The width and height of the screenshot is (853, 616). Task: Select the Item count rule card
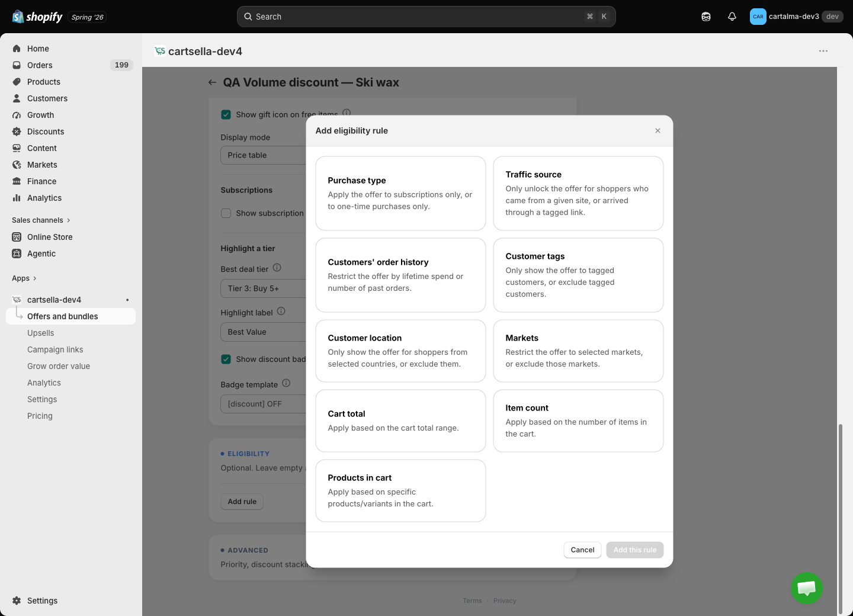tap(578, 421)
